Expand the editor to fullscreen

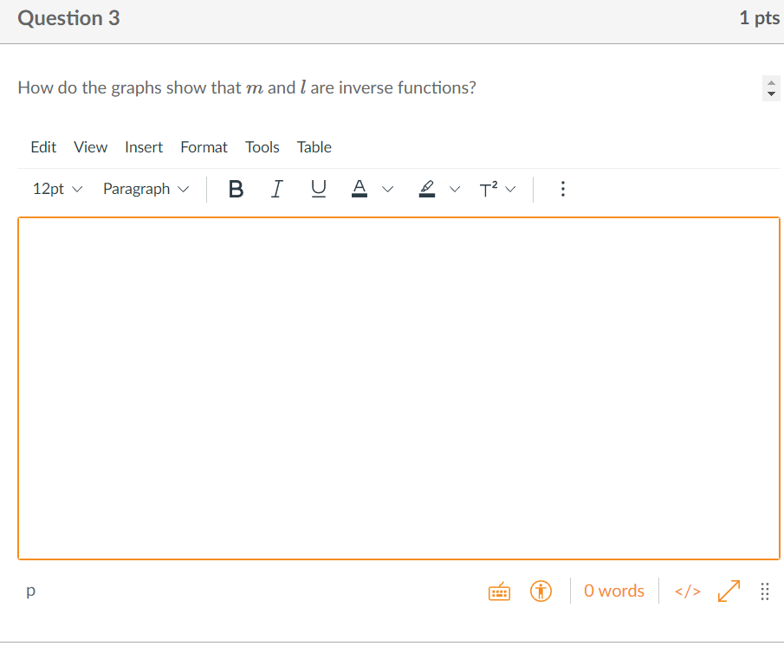click(x=728, y=591)
